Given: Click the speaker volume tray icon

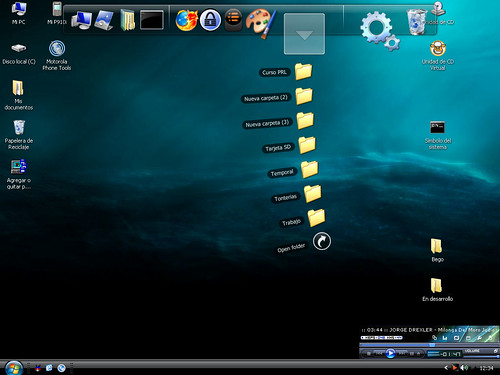Looking at the screenshot, I should [464, 368].
